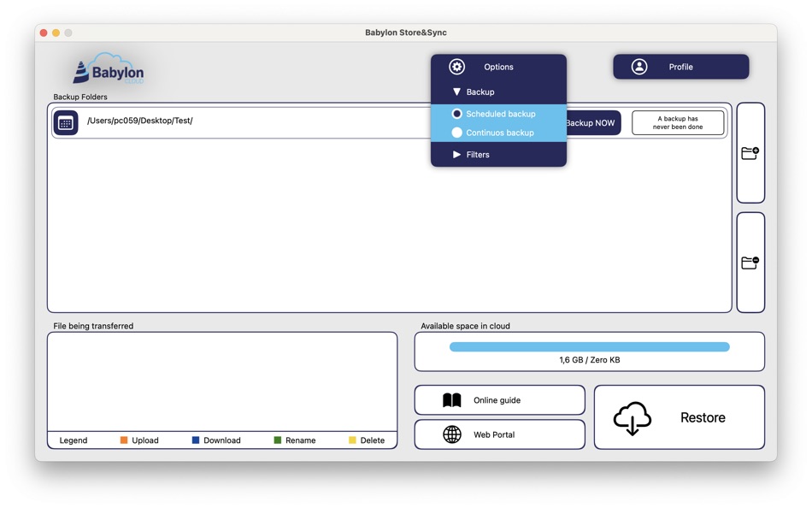812x508 pixels.
Task: Click the Restore button label
Action: (x=703, y=418)
